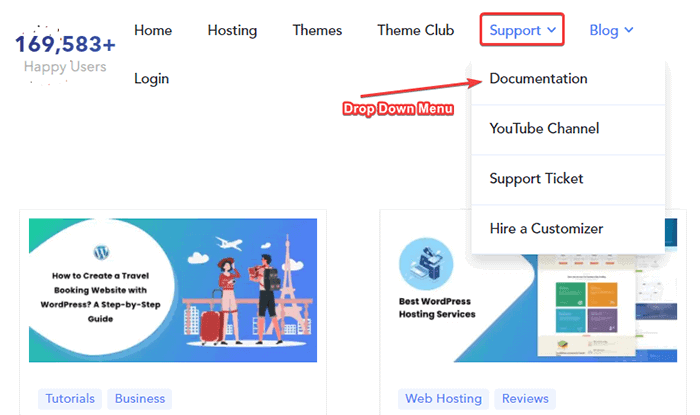Open Theme Club in navigation

[416, 30]
